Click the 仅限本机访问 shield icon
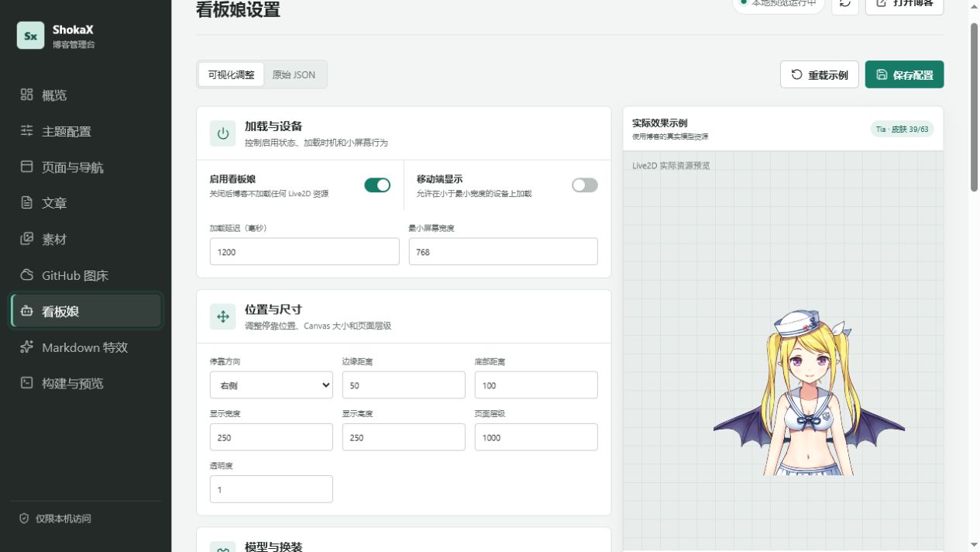This screenshot has height=552, width=980. point(24,519)
